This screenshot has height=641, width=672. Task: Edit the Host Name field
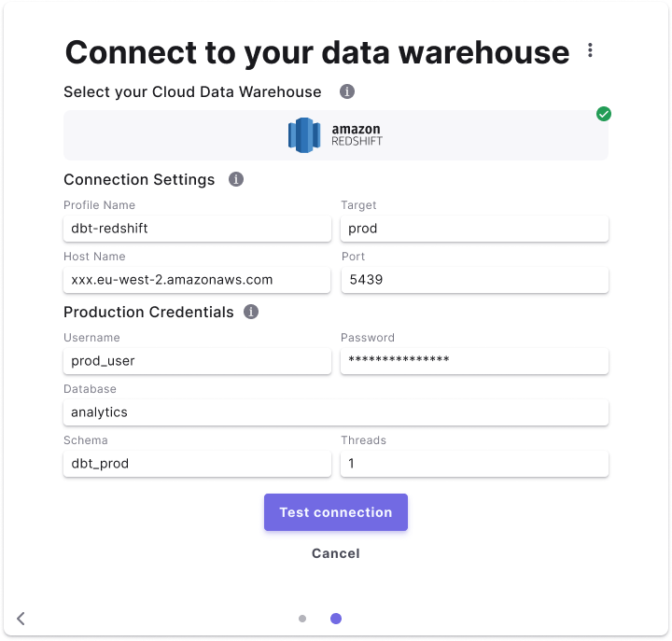[x=197, y=280]
